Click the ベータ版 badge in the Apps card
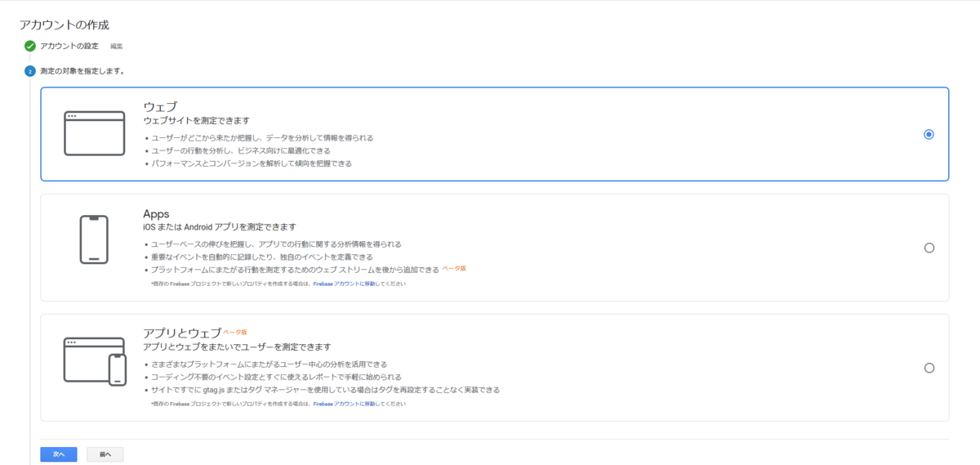The image size is (980, 465). pyautogui.click(x=454, y=268)
